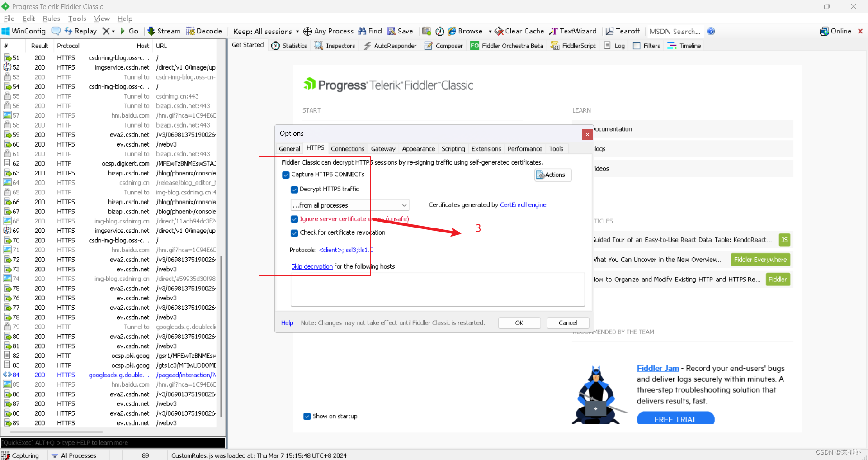Image resolution: width=868 pixels, height=460 pixels.
Task: Open the FiddlerScript tab
Action: click(x=573, y=46)
